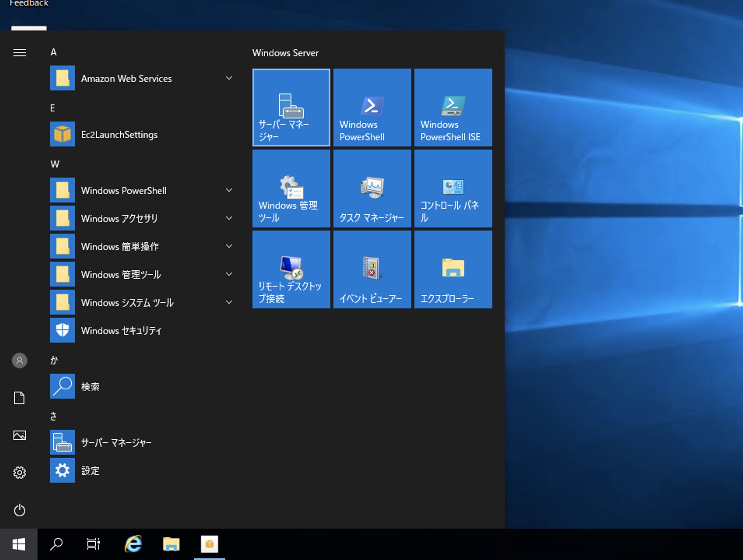Image resolution: width=743 pixels, height=560 pixels.
Task: Launch Internet Explorer from the taskbar
Action: tap(132, 544)
